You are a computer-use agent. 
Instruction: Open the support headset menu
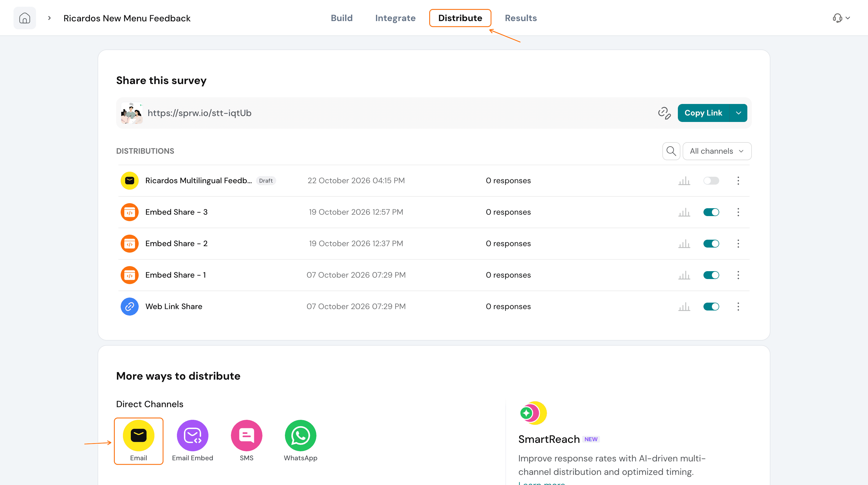pyautogui.click(x=841, y=18)
